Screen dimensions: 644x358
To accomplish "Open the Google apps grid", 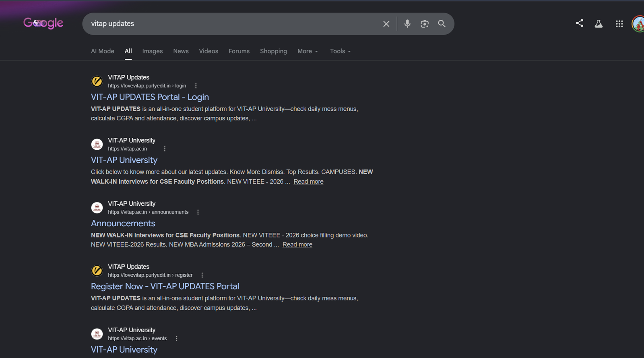I will [x=619, y=24].
